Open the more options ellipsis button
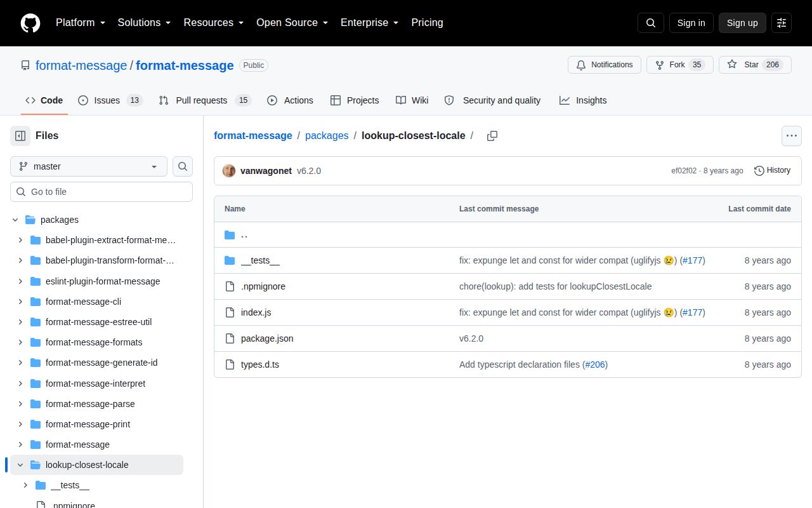The image size is (812, 508). click(791, 136)
